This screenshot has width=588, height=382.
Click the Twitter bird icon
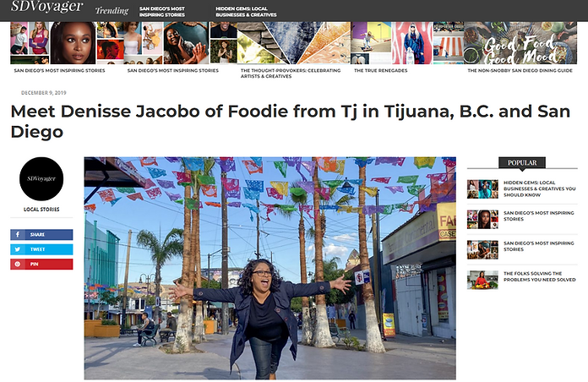18,249
